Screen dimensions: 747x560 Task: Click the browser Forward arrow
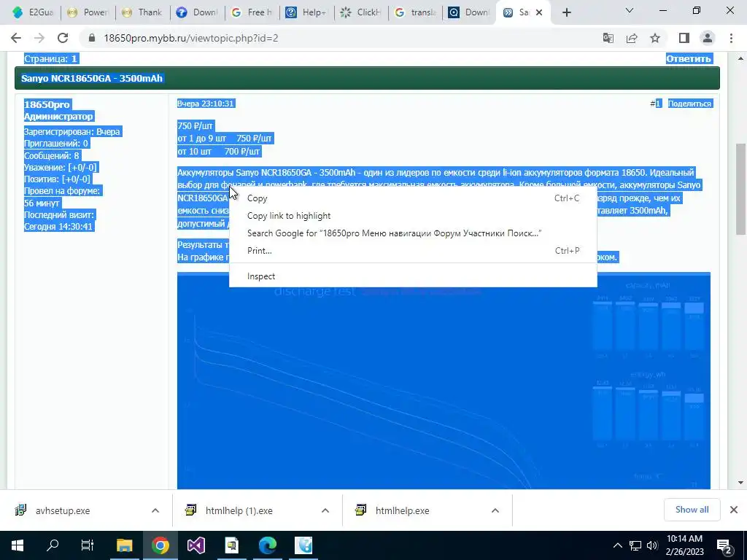[x=39, y=38]
